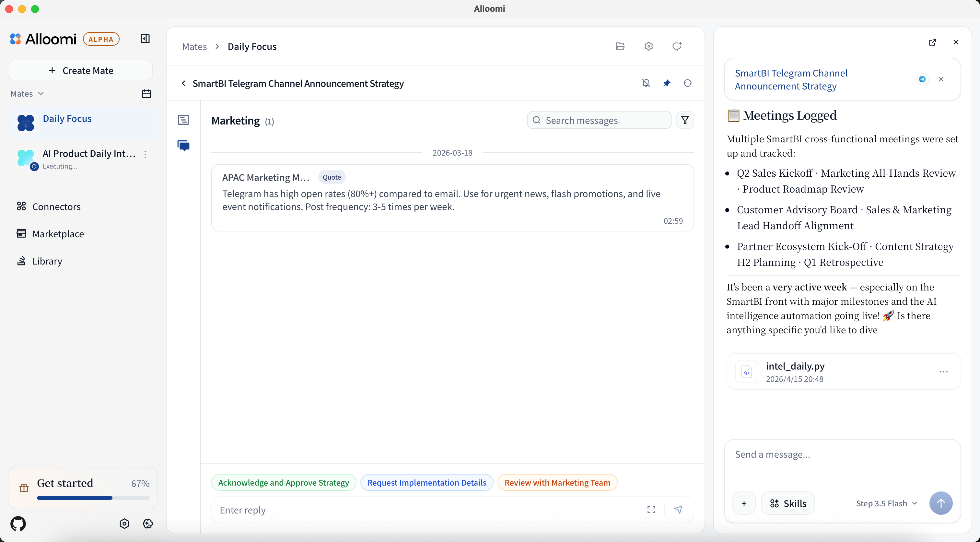Click the Get started progress bar
980x542 pixels.
coord(93,498)
